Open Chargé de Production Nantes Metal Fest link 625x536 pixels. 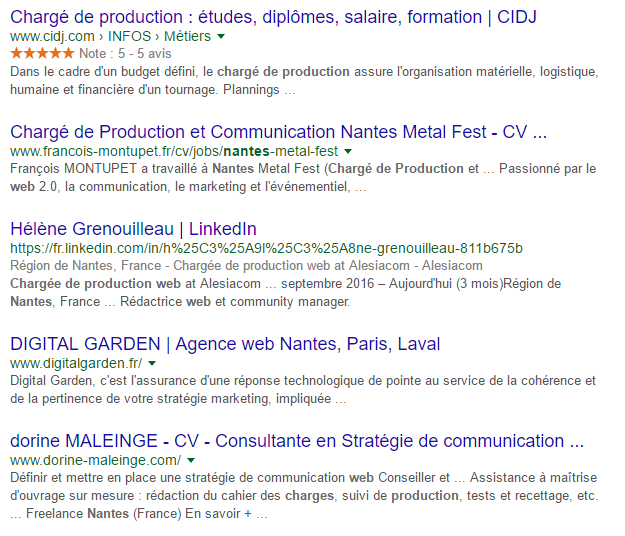click(278, 132)
